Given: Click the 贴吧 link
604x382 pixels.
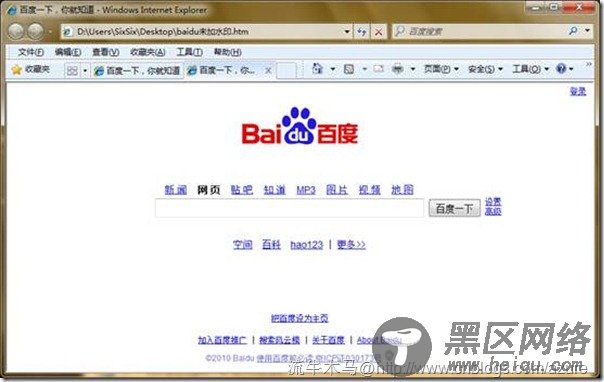Looking at the screenshot, I should [242, 189].
